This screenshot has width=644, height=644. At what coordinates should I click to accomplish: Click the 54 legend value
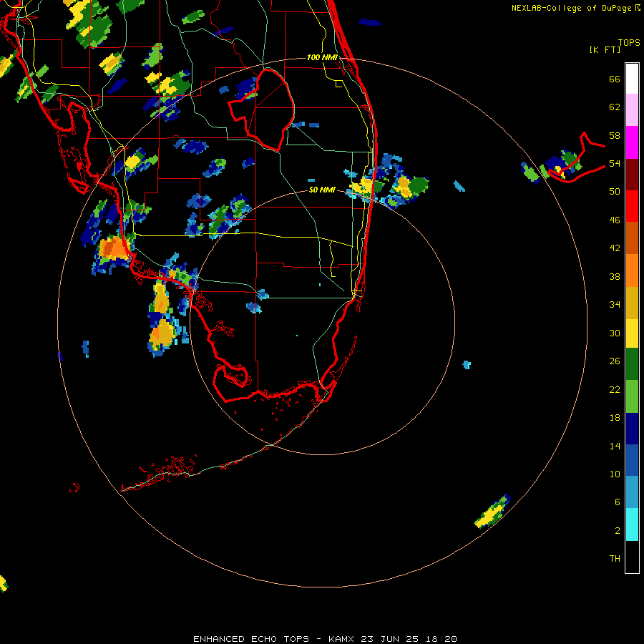pos(615,163)
